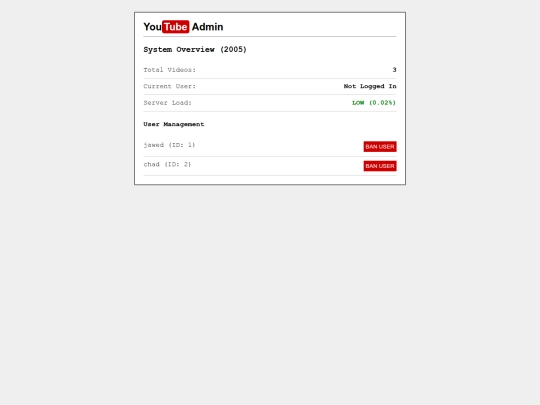Select the System Overview (2005) heading
This screenshot has width=540, height=405.
pyautogui.click(x=195, y=50)
